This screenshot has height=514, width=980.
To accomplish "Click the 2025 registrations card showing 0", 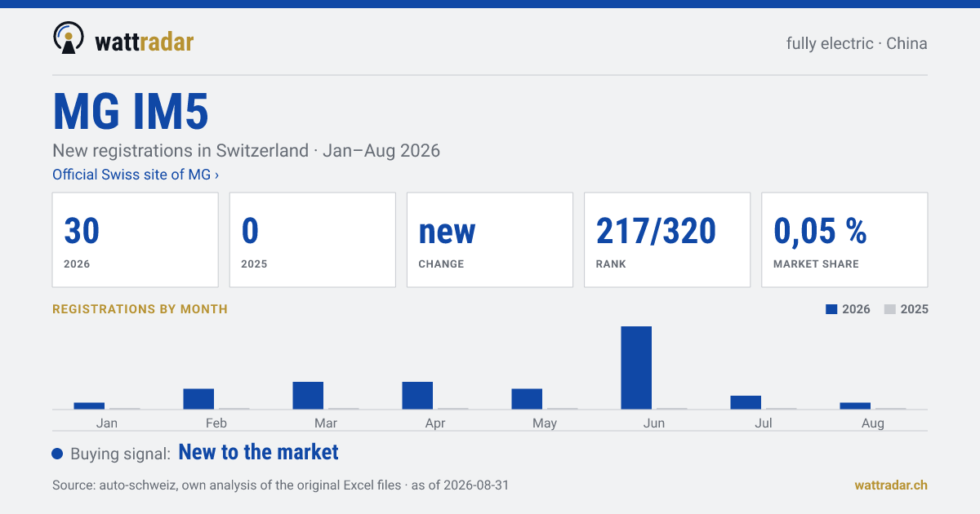I will tap(313, 240).
